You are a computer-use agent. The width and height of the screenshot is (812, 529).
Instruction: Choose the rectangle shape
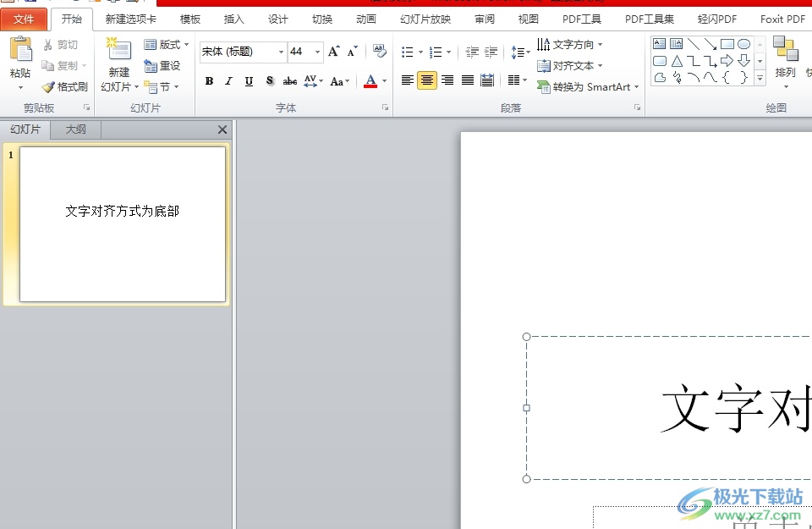[x=727, y=44]
